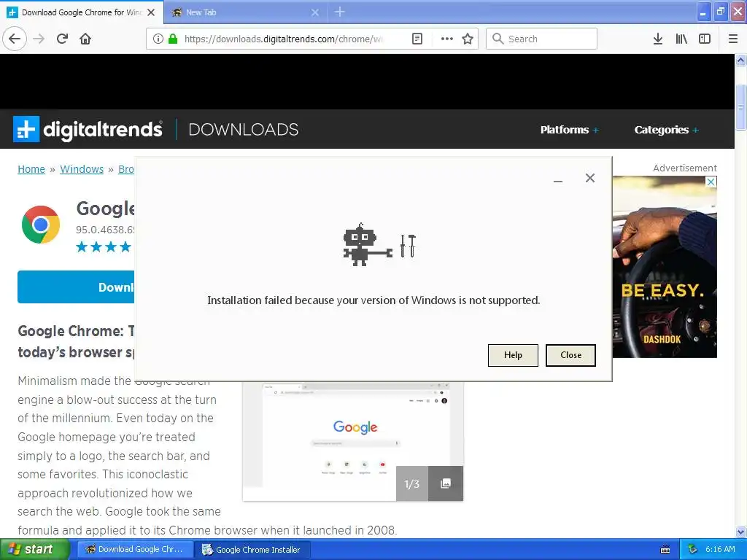The width and height of the screenshot is (747, 560).
Task: Click the 1/3 screenshot counter
Action: [x=412, y=484]
